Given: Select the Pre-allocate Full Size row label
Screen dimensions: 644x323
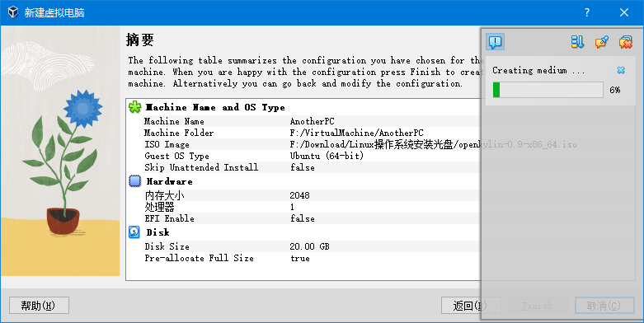Looking at the screenshot, I should [199, 258].
